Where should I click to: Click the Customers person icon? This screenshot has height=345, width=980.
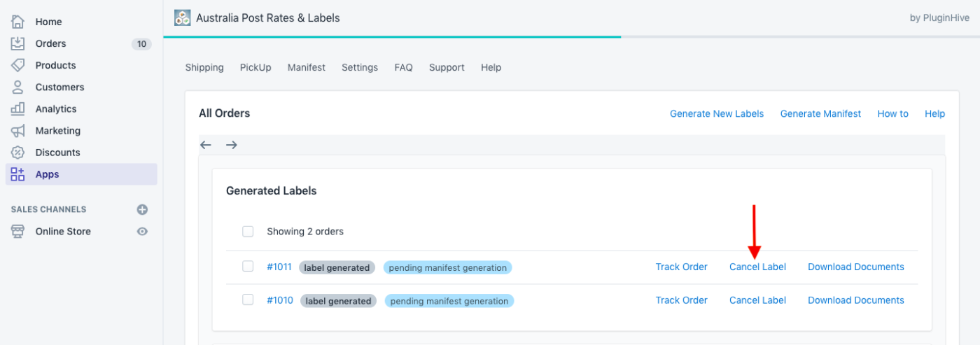[17, 87]
